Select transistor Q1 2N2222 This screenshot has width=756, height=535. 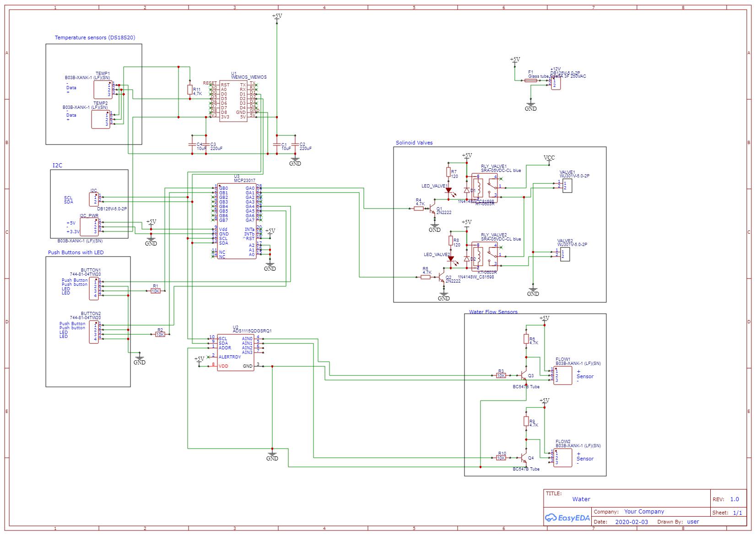432,209
